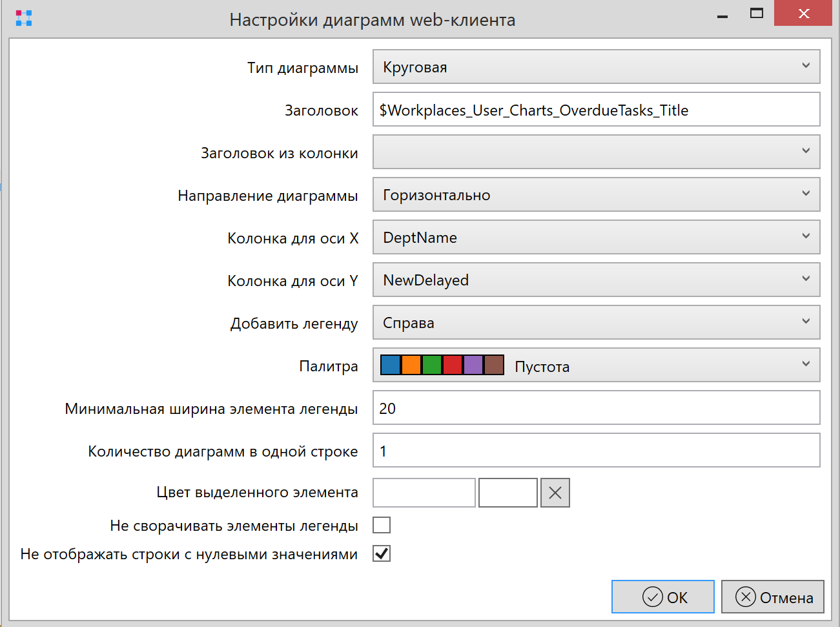This screenshot has width=840, height=627.
Task: Clear the selected element color with X
Action: point(555,493)
